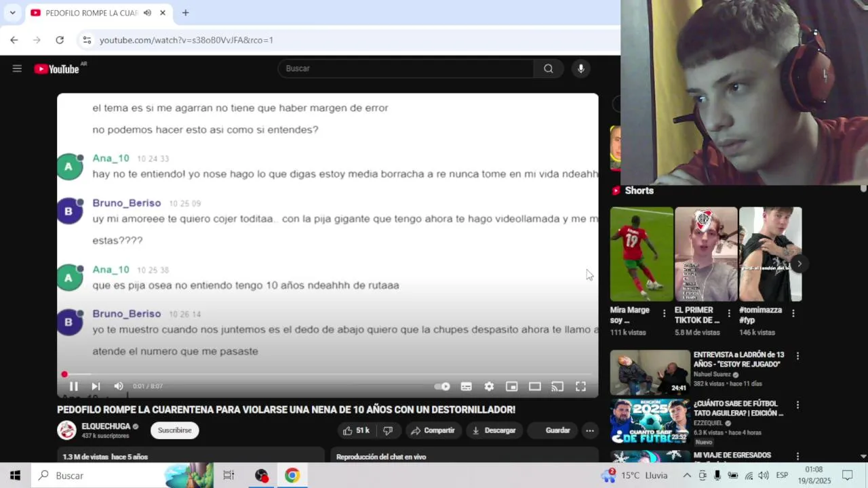View site information icon in address bar
The width and height of the screenshot is (868, 488).
click(x=87, y=40)
